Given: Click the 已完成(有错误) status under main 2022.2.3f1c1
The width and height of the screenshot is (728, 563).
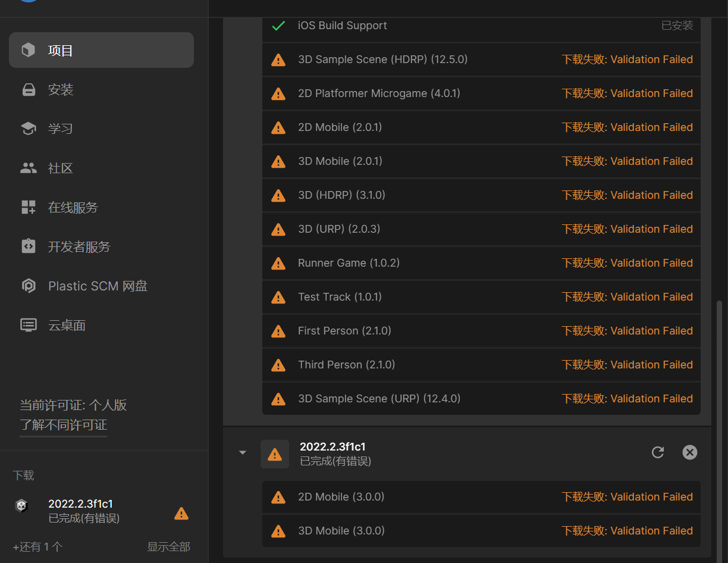Looking at the screenshot, I should pos(335,461).
